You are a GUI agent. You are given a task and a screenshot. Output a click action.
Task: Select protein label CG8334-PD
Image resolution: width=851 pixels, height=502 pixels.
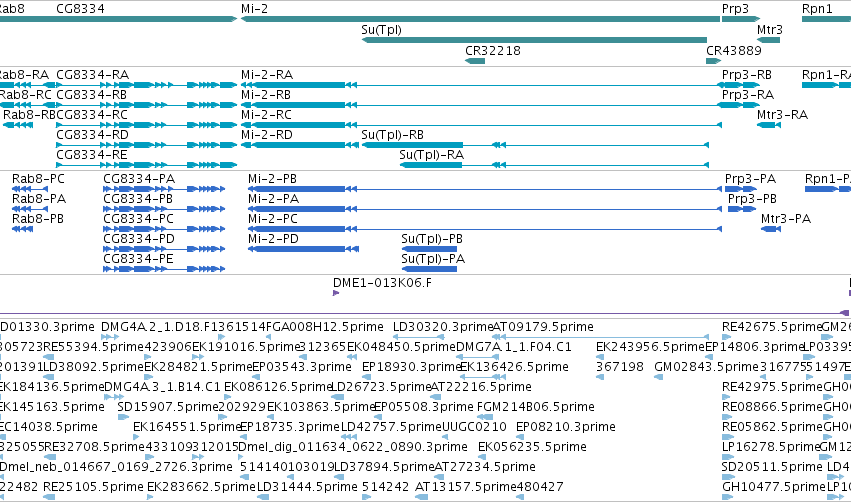(x=139, y=239)
